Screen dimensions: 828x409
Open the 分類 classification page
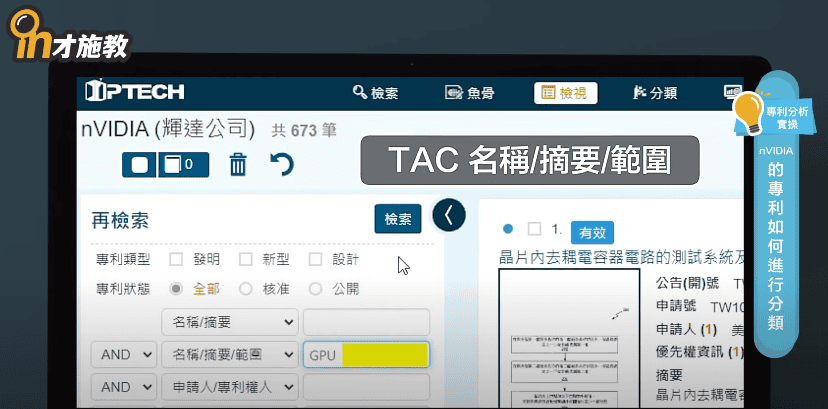[x=655, y=93]
